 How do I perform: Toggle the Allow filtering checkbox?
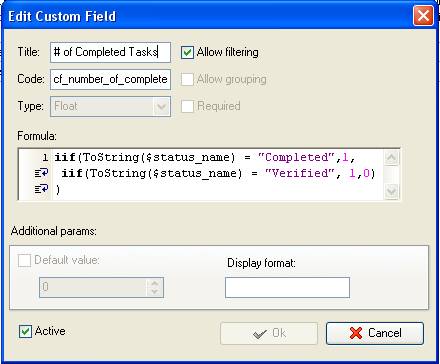click(x=187, y=52)
